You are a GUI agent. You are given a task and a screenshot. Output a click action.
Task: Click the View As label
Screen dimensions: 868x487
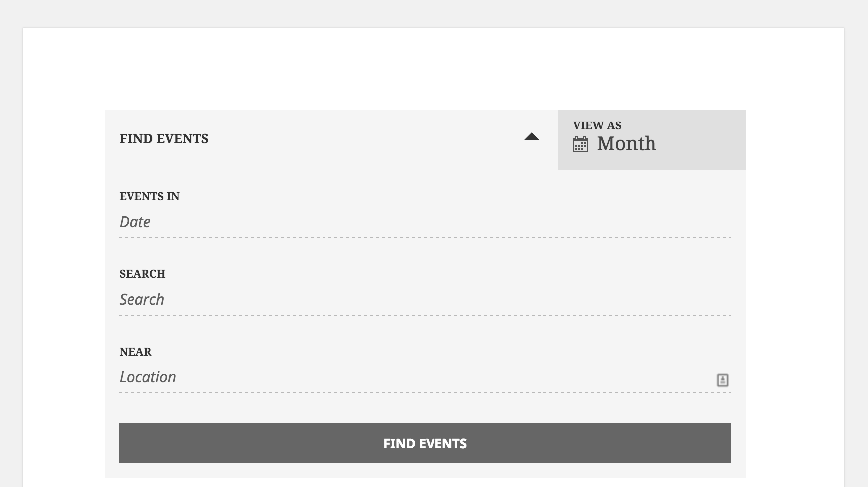[x=597, y=125]
